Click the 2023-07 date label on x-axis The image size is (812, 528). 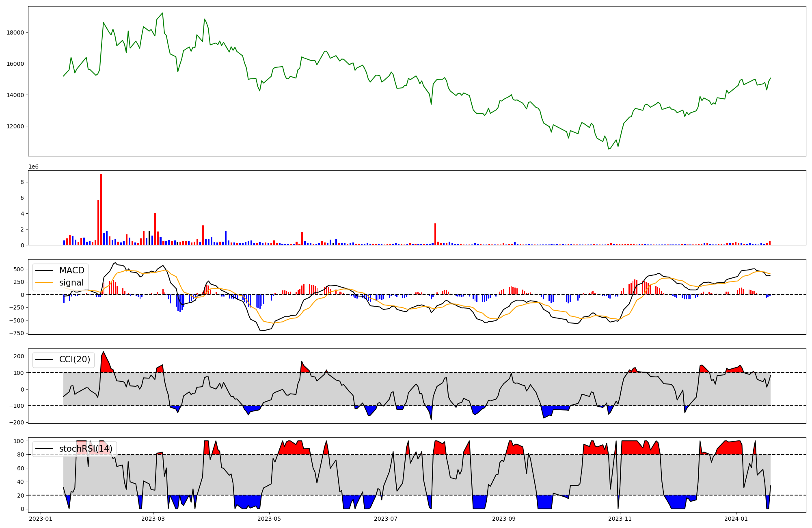tap(386, 519)
